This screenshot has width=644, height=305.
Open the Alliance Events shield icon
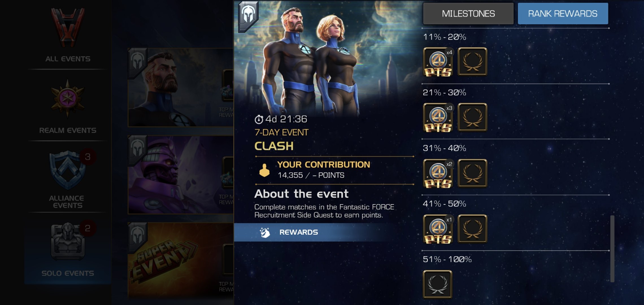pyautogui.click(x=68, y=170)
